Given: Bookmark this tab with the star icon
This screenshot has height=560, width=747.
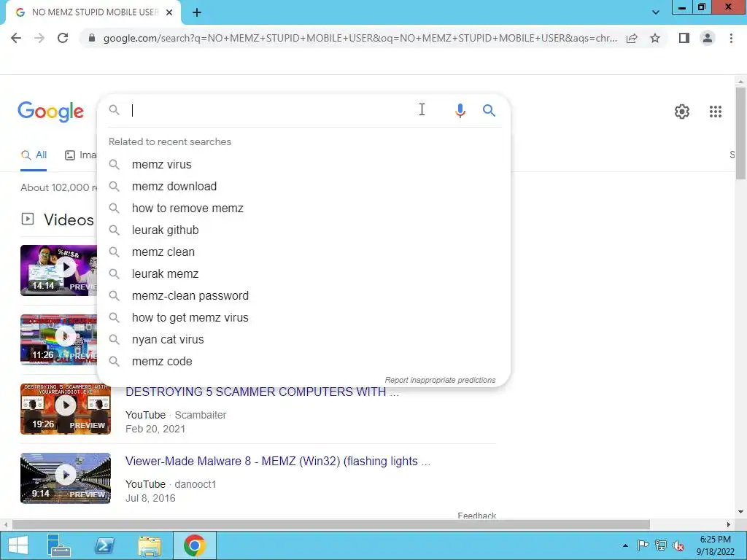Looking at the screenshot, I should coord(655,38).
